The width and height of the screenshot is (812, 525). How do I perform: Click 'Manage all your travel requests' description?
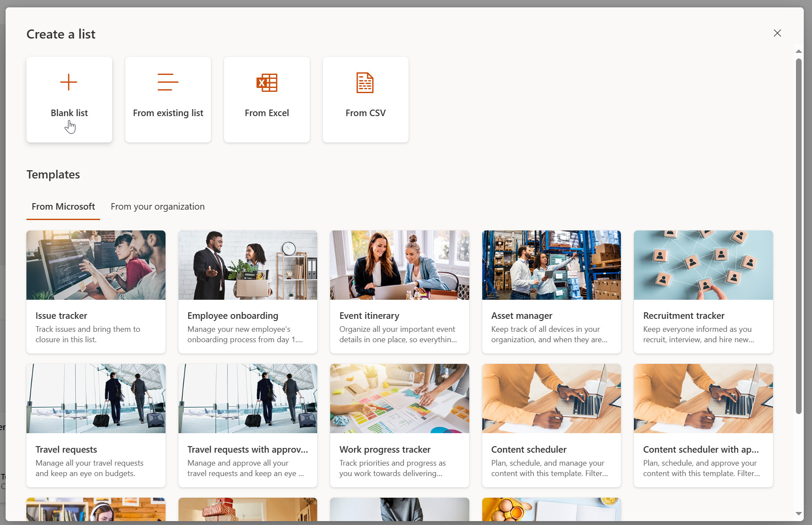(x=89, y=468)
